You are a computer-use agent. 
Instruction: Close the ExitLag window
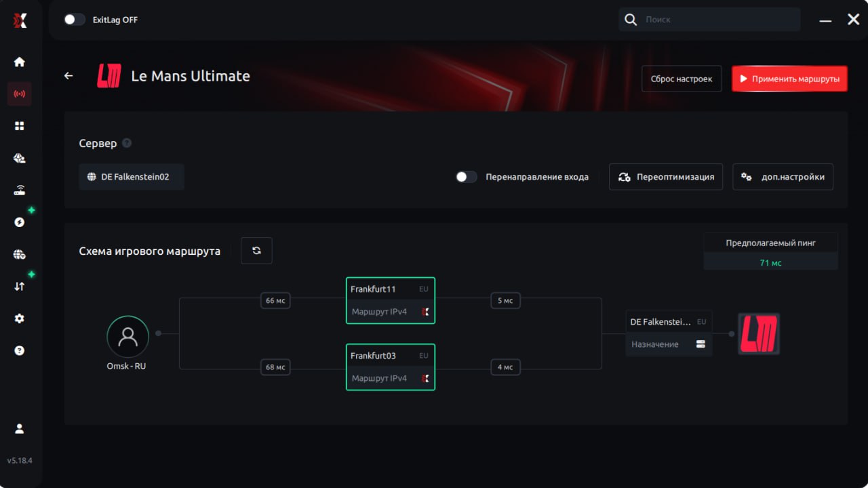click(x=854, y=20)
